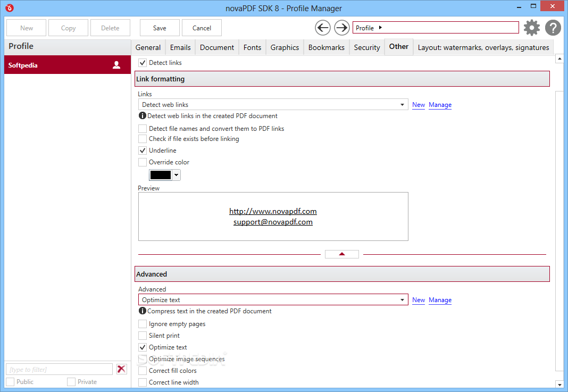
Task: Open the color picker dropdown arrow
Action: tap(176, 175)
